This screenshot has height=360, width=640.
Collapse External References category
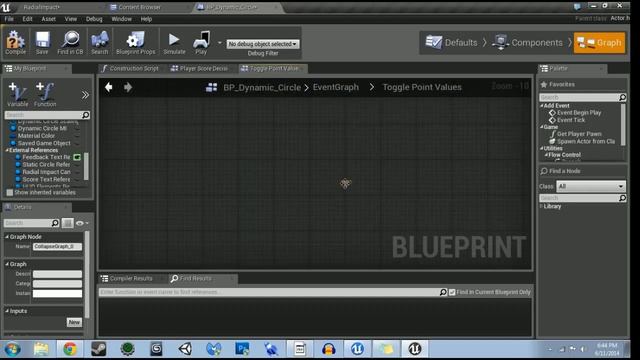[x=7, y=150]
